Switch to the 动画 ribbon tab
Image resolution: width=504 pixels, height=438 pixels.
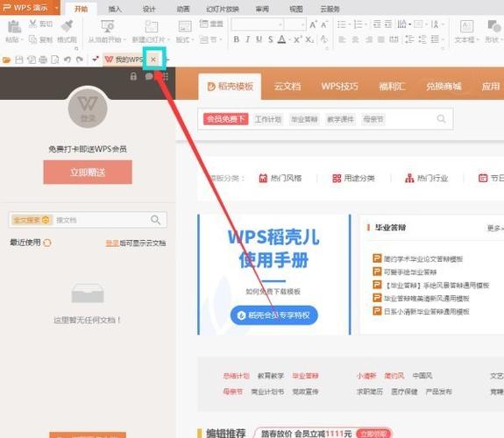click(183, 9)
